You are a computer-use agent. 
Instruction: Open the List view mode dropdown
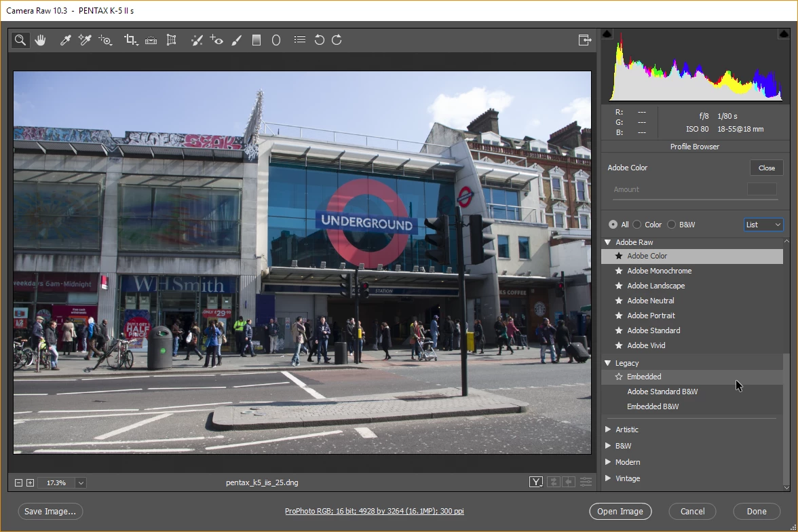(763, 225)
